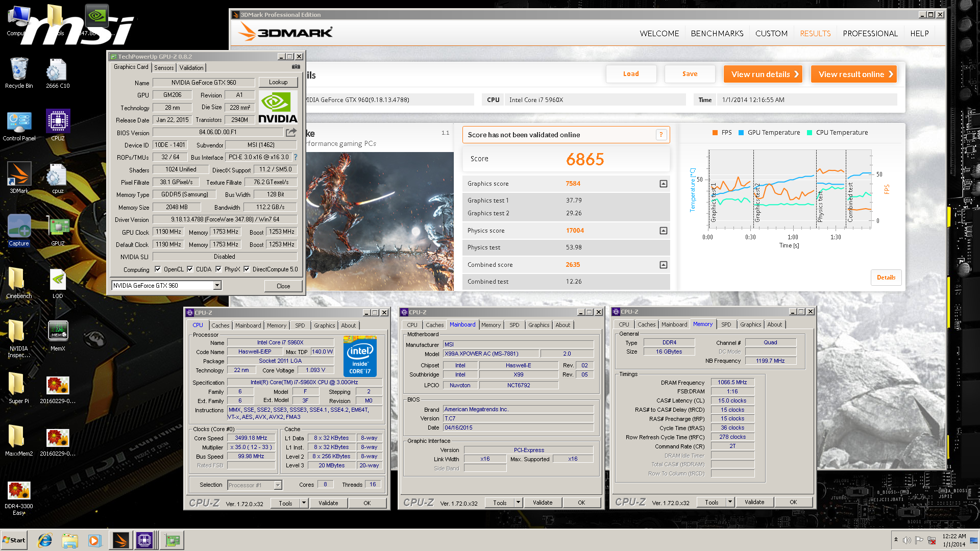Open Control Panel desktop icon
This screenshot has height=551, width=980.
(x=19, y=126)
